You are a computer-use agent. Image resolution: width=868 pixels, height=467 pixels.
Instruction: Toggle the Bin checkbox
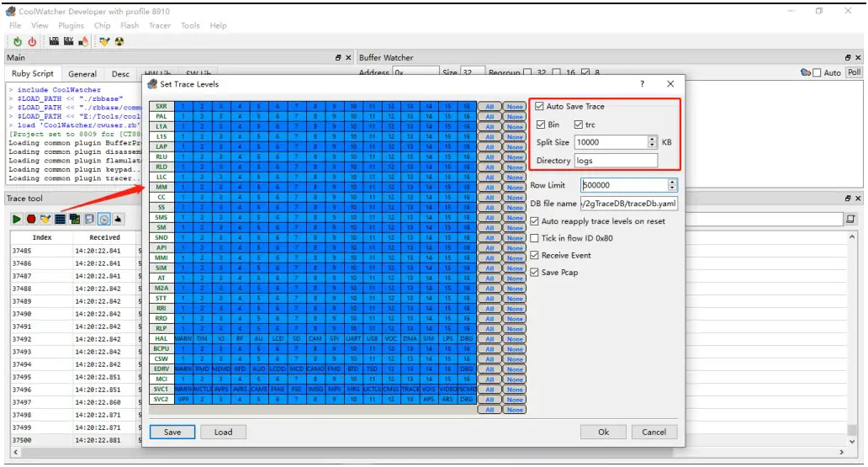coord(541,125)
